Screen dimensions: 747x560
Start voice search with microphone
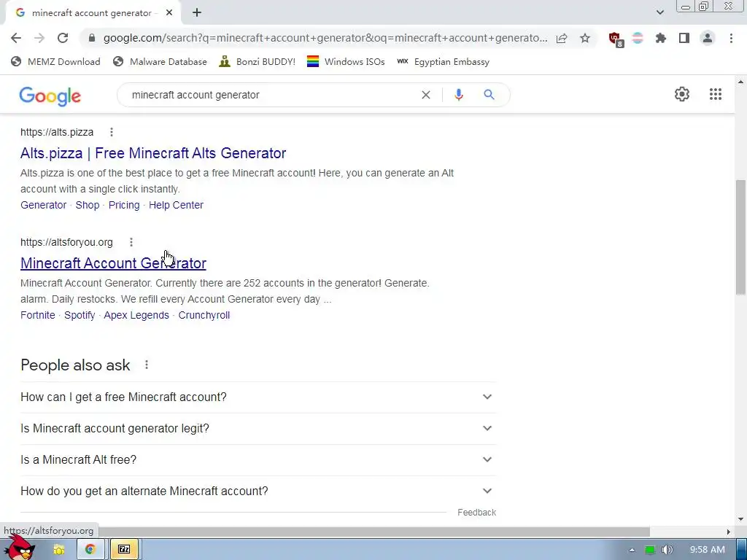458,95
